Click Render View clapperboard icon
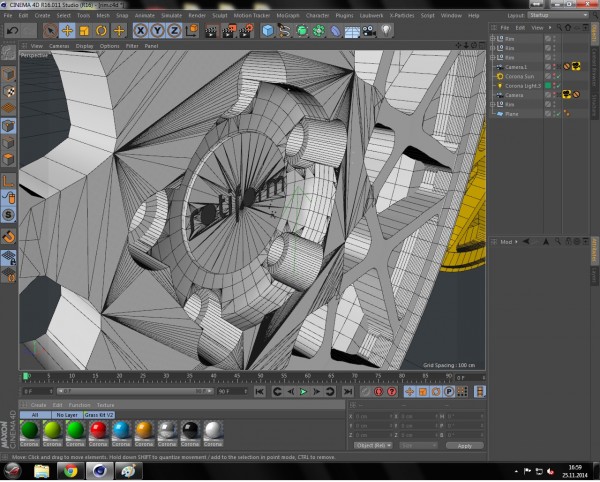600x482 pixels. tap(211, 31)
